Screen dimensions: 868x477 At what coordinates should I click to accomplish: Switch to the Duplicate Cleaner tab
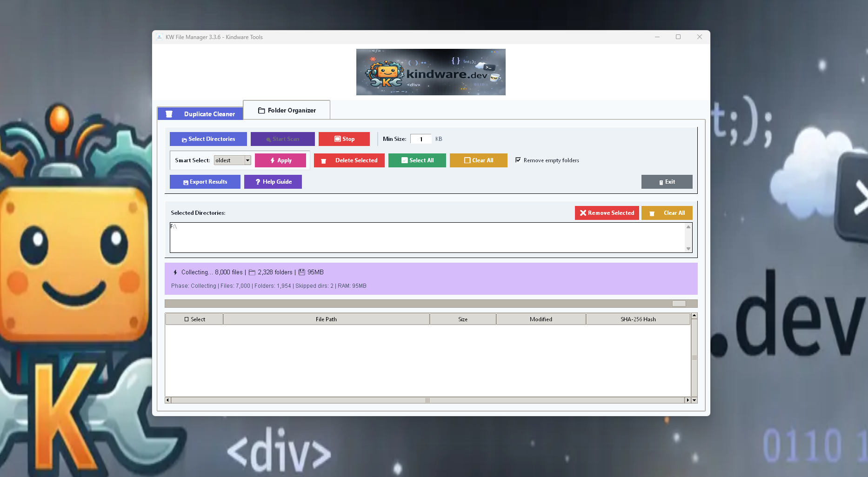[200, 114]
